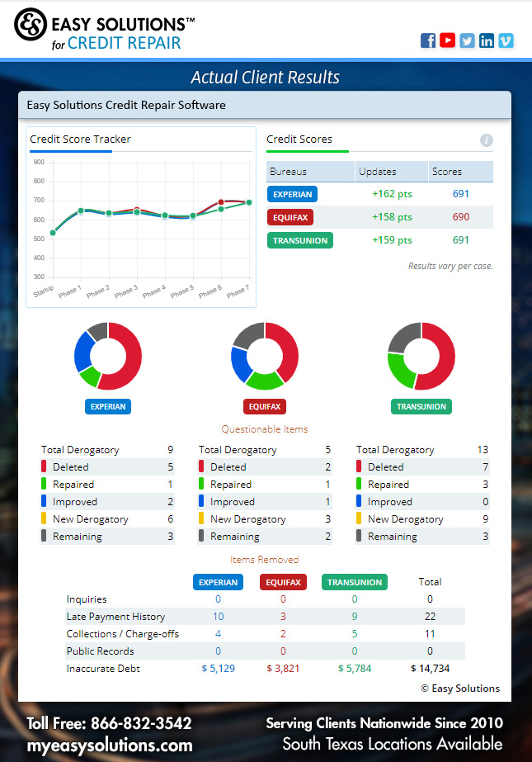Open the Twitter social icon
532x762 pixels.
(467, 40)
